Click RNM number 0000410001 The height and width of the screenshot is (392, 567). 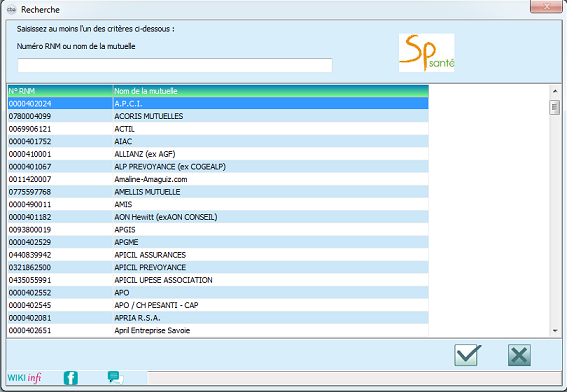coord(30,154)
